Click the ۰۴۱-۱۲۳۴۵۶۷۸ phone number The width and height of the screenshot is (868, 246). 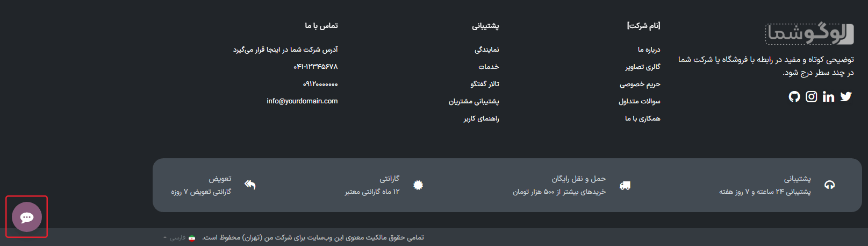[315, 67]
